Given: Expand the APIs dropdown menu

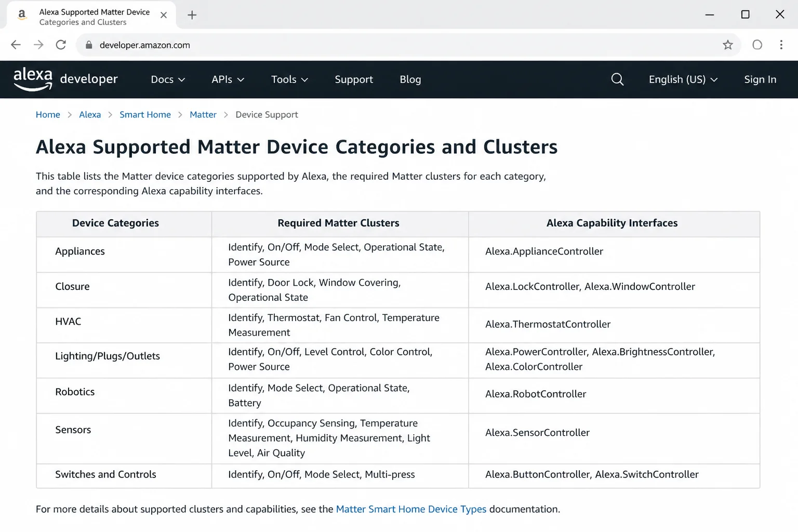Looking at the screenshot, I should click(228, 79).
